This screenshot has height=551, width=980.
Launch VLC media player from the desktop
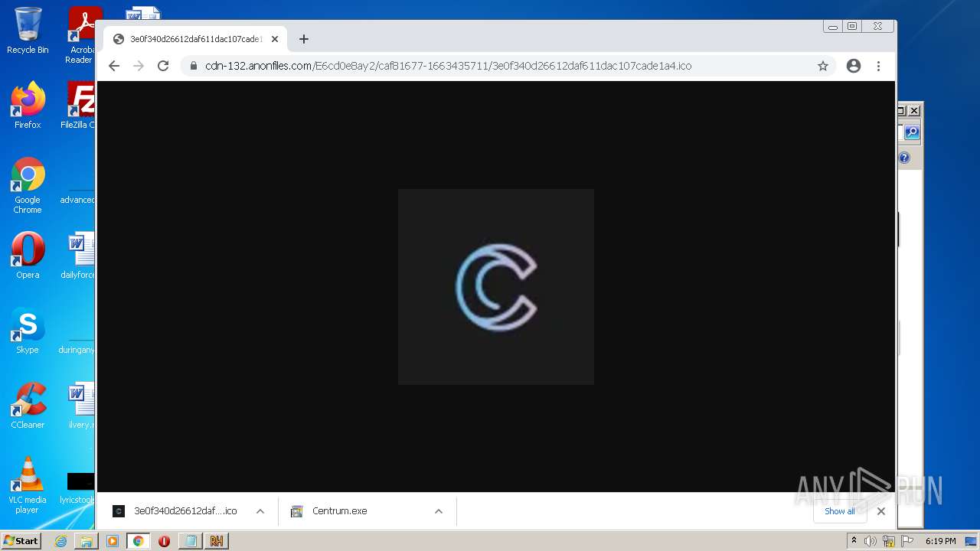point(28,485)
